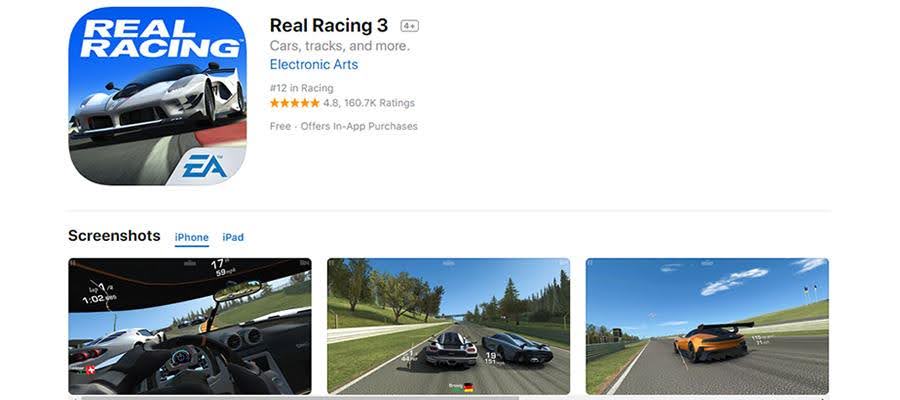Open the orange car screenshot thumbnail
The width and height of the screenshot is (900, 400).
point(707,326)
